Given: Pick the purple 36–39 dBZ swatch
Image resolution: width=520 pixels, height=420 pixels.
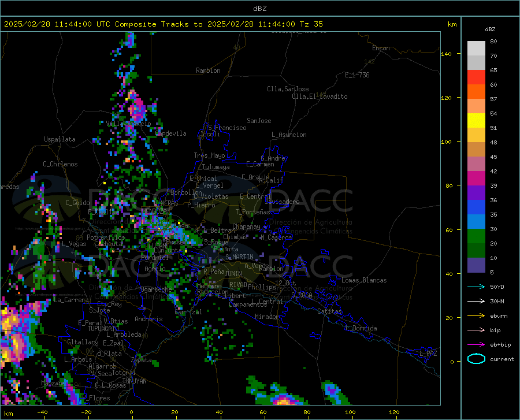Looking at the screenshot, I should pyautogui.click(x=476, y=193).
